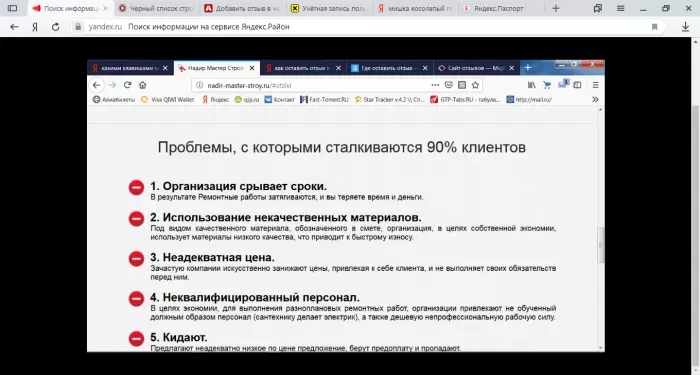Open the 'Fast-Torrent.RU' bookmark
This screenshot has height=375, width=700.
(325, 100)
